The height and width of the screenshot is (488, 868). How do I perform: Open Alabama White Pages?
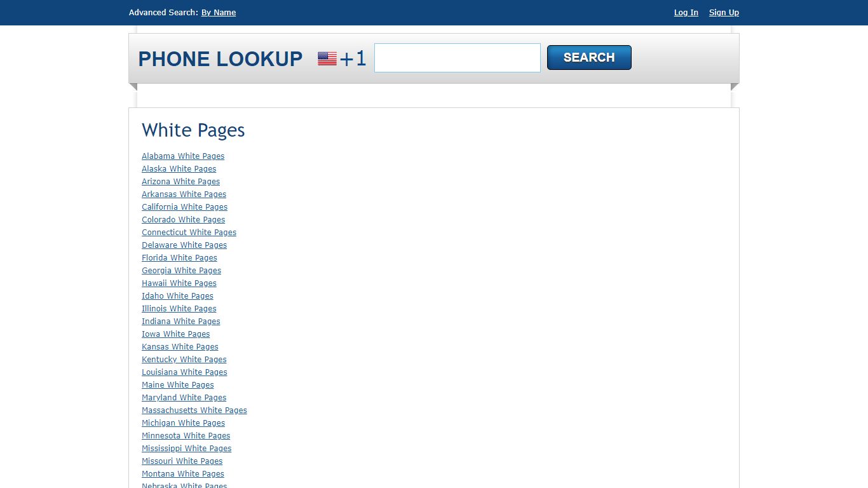[183, 156]
